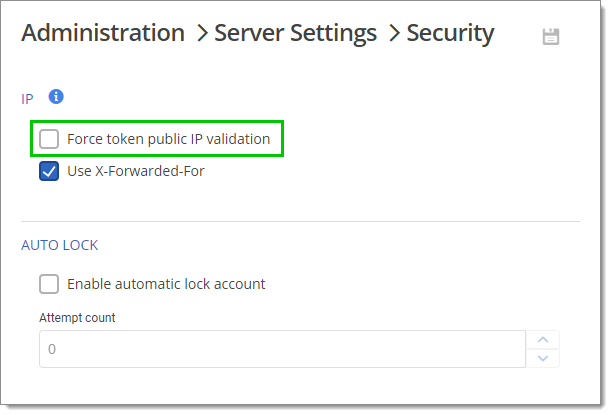Navigate to Server Settings breadcrumb
The height and width of the screenshot is (415, 611).
[295, 33]
